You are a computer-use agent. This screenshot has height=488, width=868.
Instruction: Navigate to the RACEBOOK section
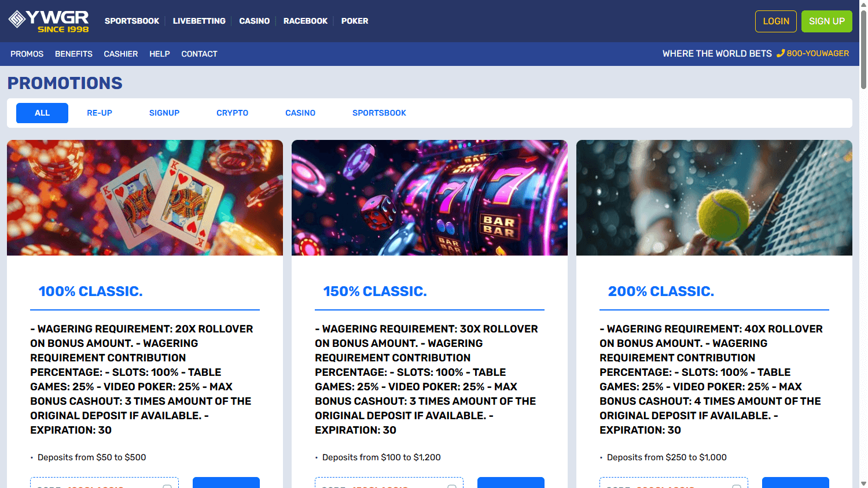pyautogui.click(x=305, y=21)
